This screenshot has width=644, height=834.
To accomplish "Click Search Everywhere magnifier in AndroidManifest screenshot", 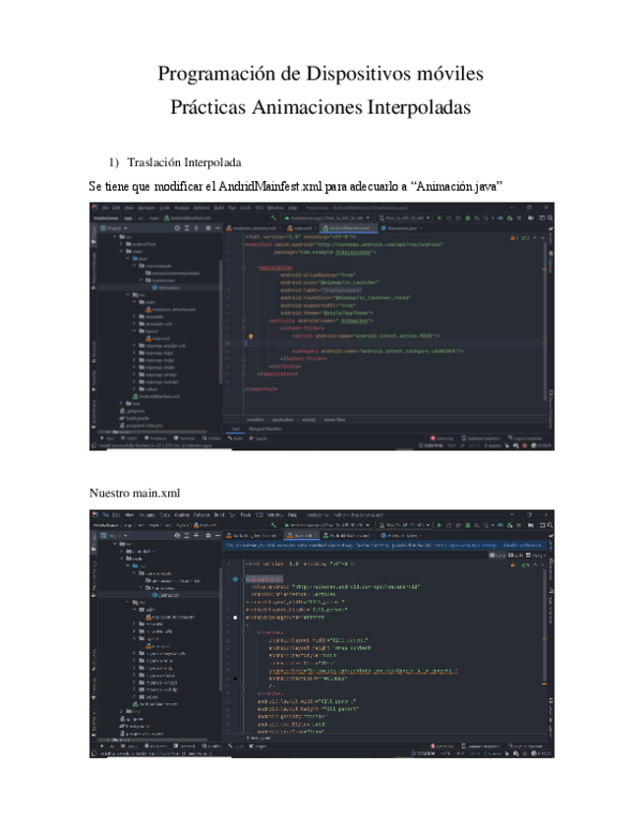I will click(x=551, y=217).
